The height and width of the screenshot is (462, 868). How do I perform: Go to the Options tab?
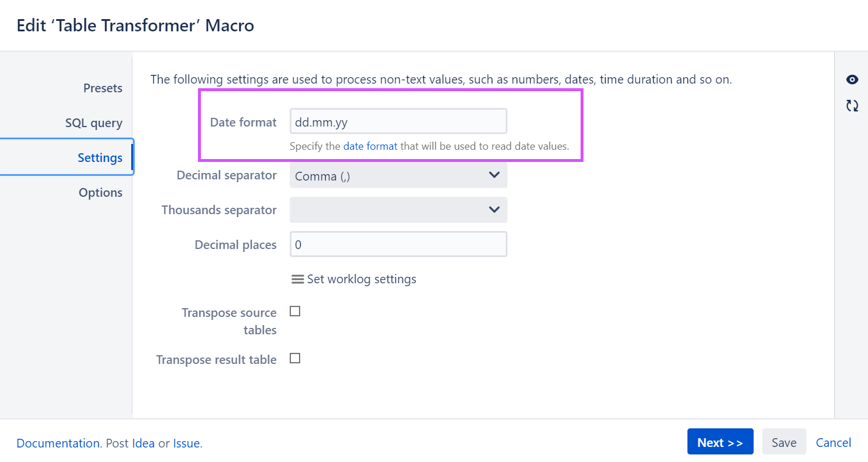pos(100,193)
